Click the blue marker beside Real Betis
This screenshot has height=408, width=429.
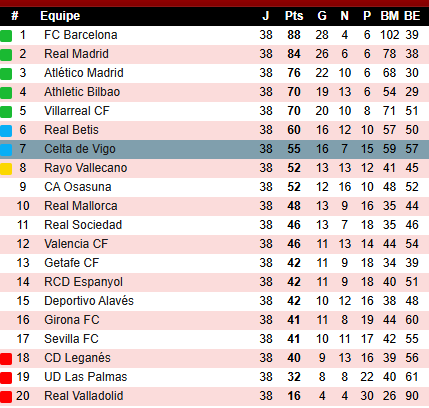point(6,131)
